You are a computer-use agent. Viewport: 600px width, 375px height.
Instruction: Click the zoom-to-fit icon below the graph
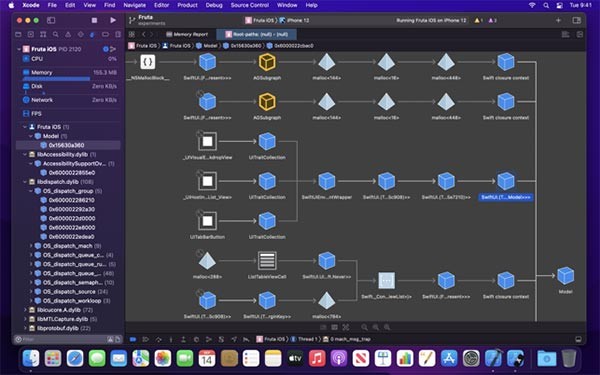[x=346, y=327]
